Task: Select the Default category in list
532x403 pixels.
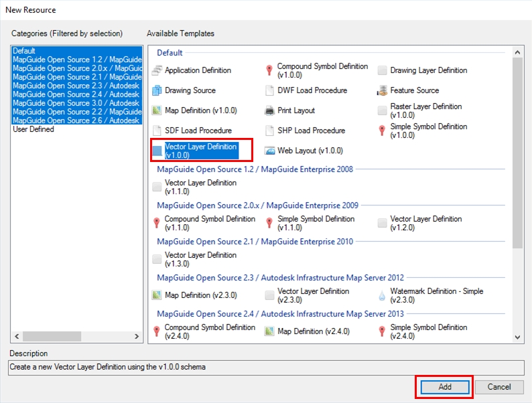Action: click(24, 51)
